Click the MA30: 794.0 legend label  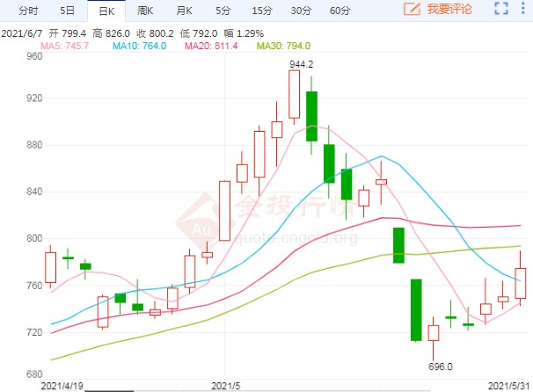[x=283, y=46]
